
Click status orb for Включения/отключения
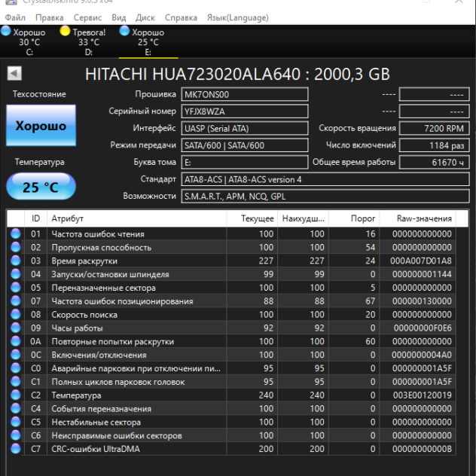click(x=16, y=355)
